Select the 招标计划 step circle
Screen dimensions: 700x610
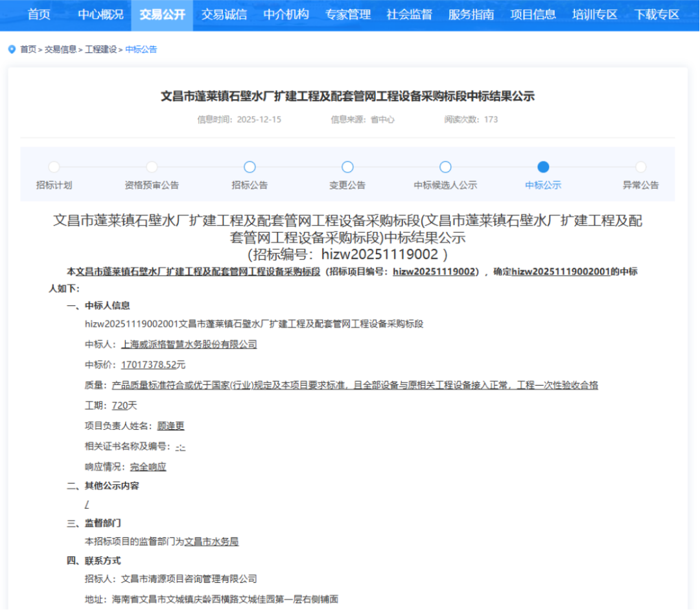pos(54,167)
